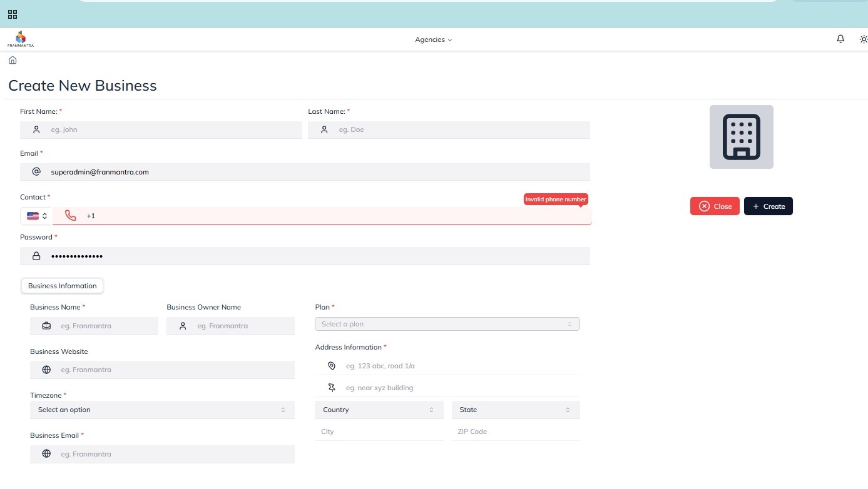This screenshot has height=489, width=868.
Task: Open the notifications bell
Action: (840, 39)
